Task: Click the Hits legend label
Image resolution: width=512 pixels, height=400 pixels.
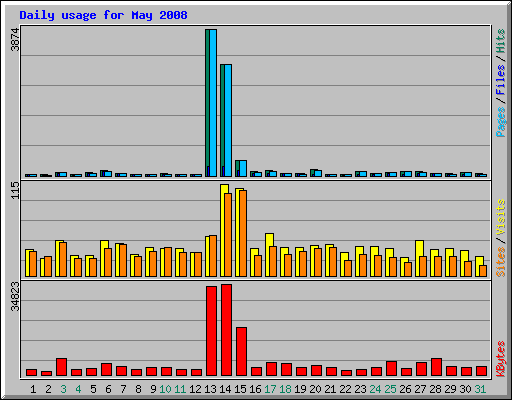Action: point(501,41)
